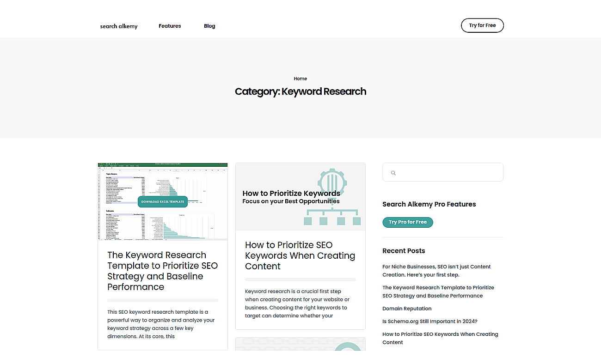Viewport: 601px width, 364px height.
Task: Click the search alkemy logo
Action: click(x=119, y=26)
